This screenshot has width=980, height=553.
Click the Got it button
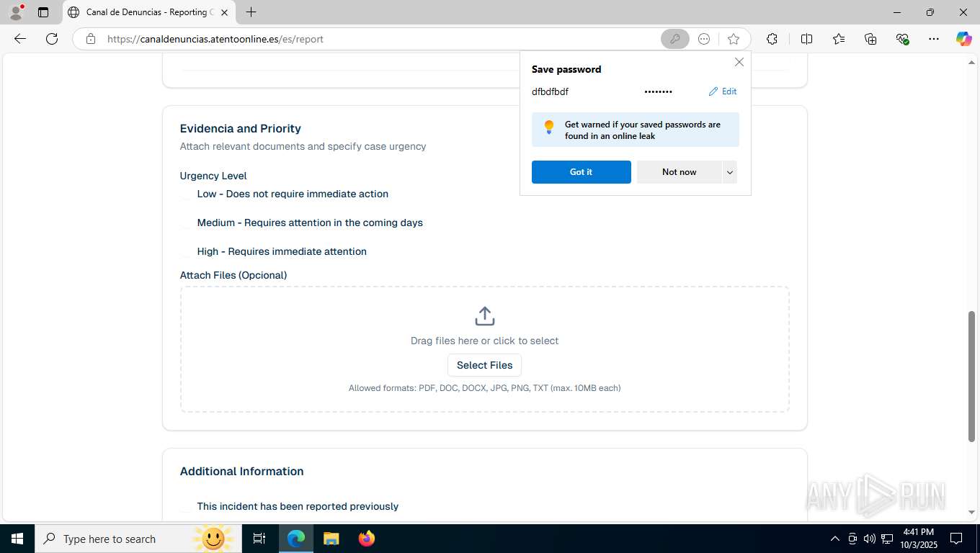tap(582, 172)
